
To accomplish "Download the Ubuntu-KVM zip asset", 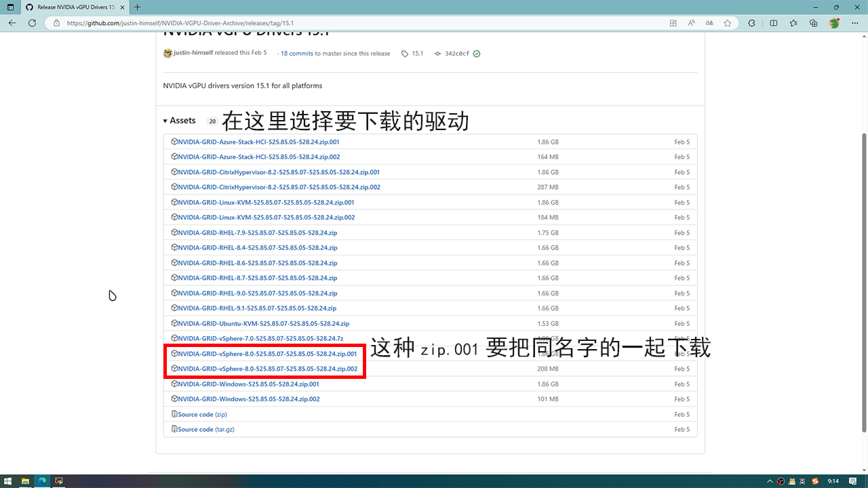I will pyautogui.click(x=263, y=323).
